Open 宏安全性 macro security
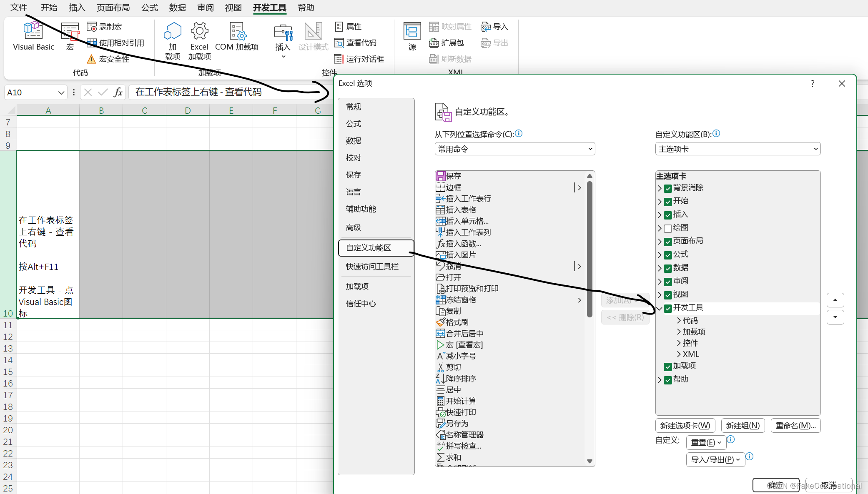 pos(108,59)
